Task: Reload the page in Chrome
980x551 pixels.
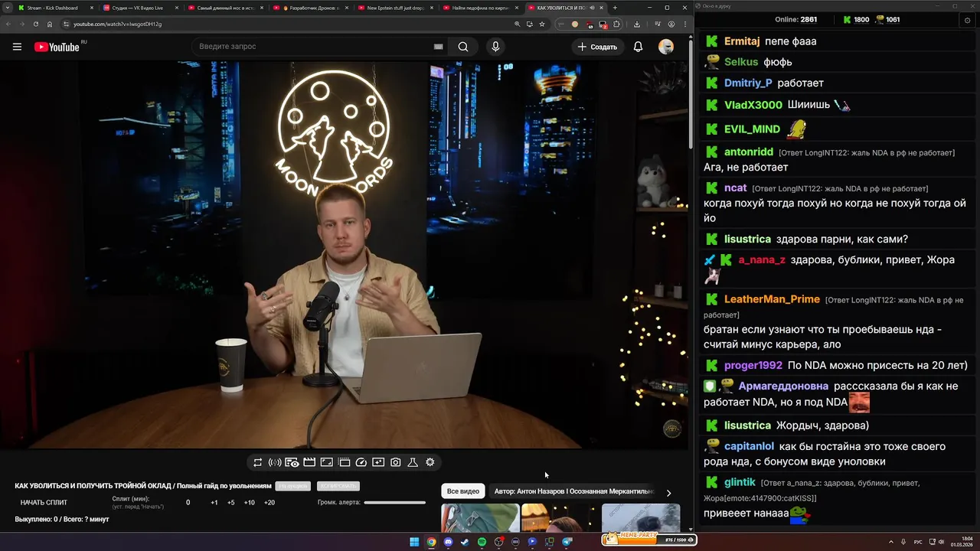Action: point(36,24)
